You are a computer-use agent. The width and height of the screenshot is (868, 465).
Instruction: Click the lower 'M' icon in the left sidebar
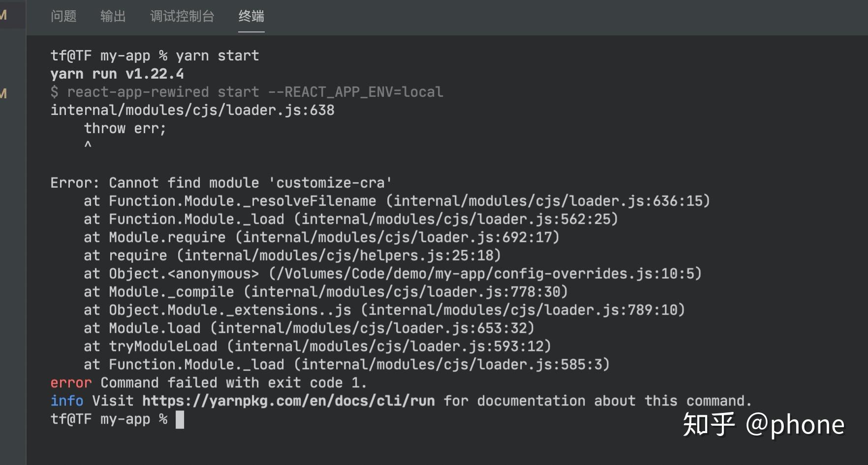4,91
